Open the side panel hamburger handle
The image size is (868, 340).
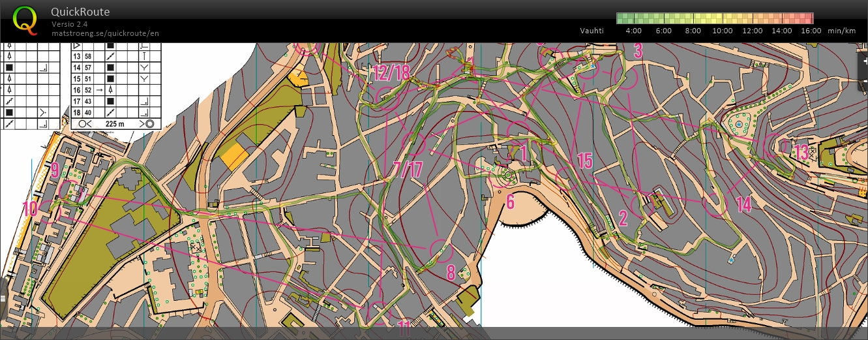click(3, 298)
